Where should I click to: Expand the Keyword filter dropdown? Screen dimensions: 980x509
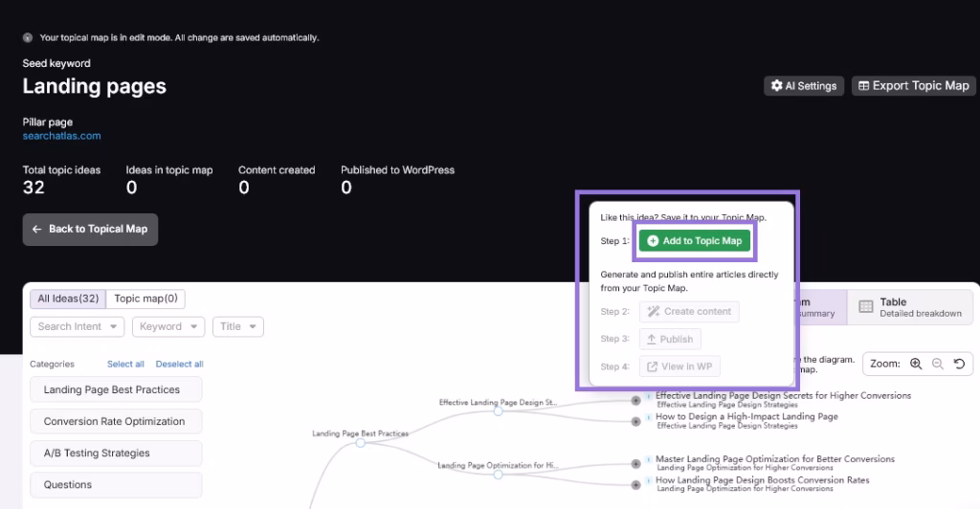pyautogui.click(x=167, y=326)
